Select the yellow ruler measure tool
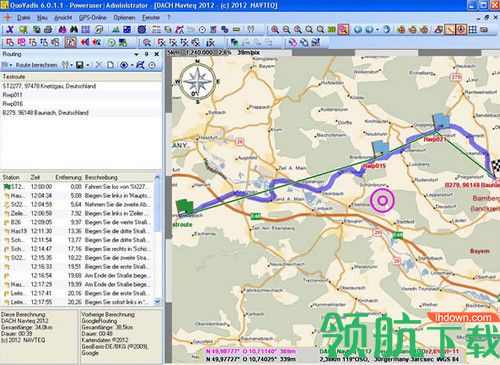 pyautogui.click(x=236, y=30)
